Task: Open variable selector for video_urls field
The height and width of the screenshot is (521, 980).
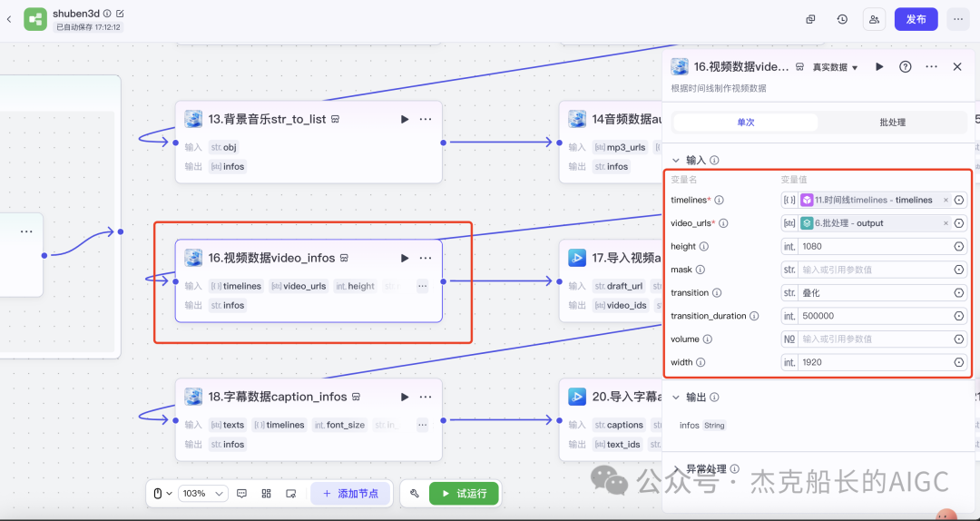Action: point(959,223)
